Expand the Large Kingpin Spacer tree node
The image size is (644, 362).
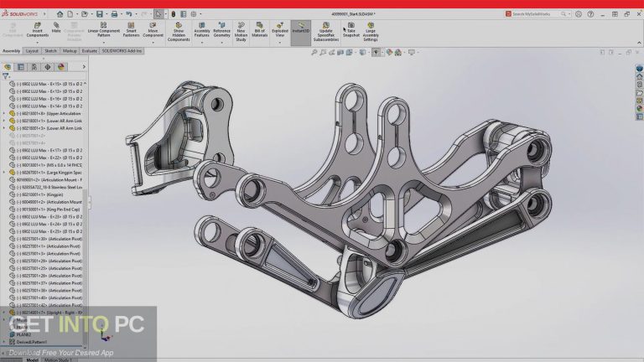tap(4, 172)
